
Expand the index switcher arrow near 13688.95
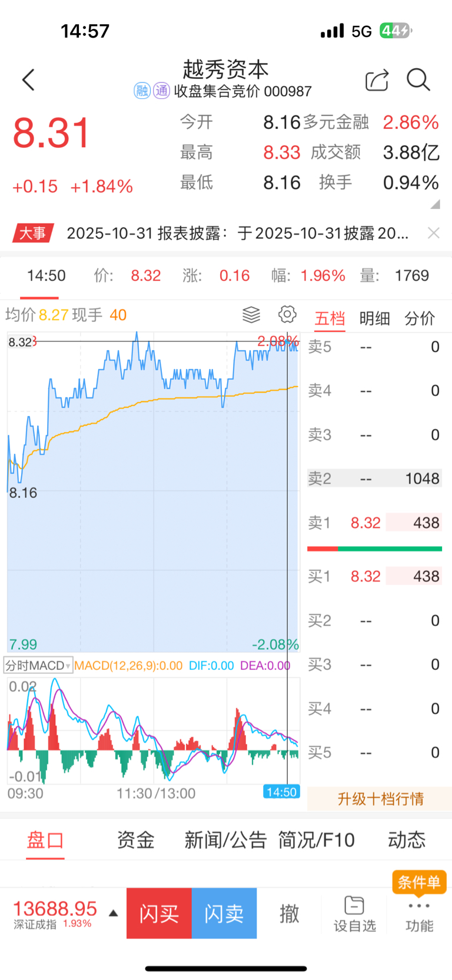coord(114,913)
